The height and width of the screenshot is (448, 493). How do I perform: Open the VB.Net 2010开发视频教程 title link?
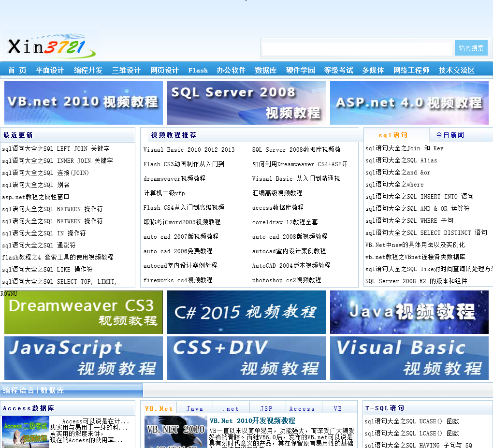pyautogui.click(x=252, y=420)
